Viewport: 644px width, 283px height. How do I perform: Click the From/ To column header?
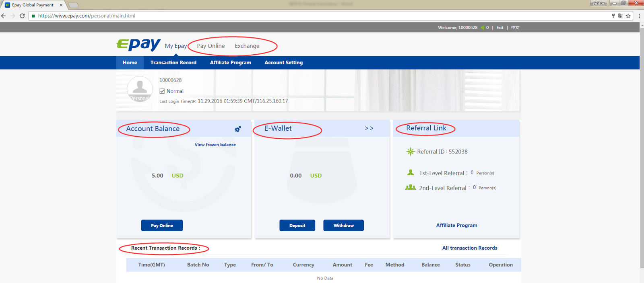[262, 265]
